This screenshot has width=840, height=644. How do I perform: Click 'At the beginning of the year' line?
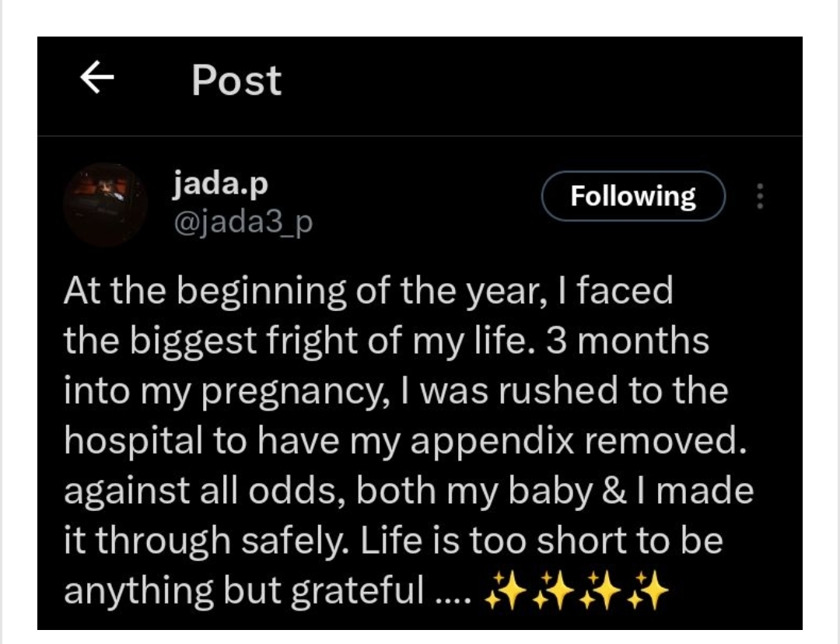click(368, 291)
